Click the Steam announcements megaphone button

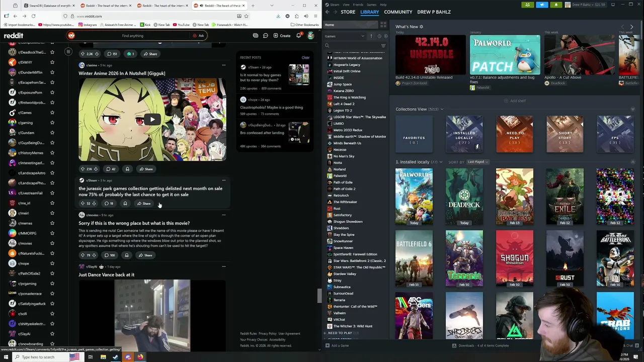[x=542, y=5]
